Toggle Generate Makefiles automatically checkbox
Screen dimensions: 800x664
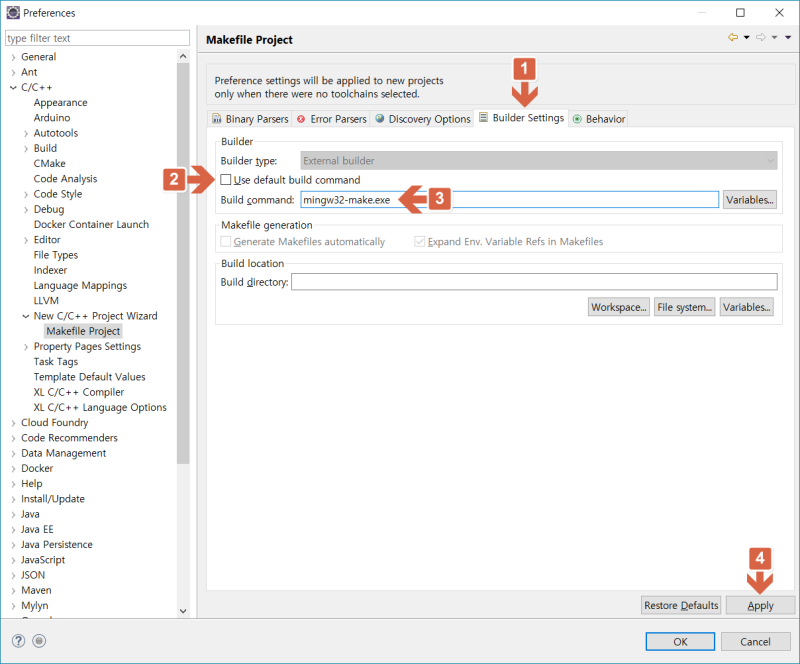click(226, 241)
